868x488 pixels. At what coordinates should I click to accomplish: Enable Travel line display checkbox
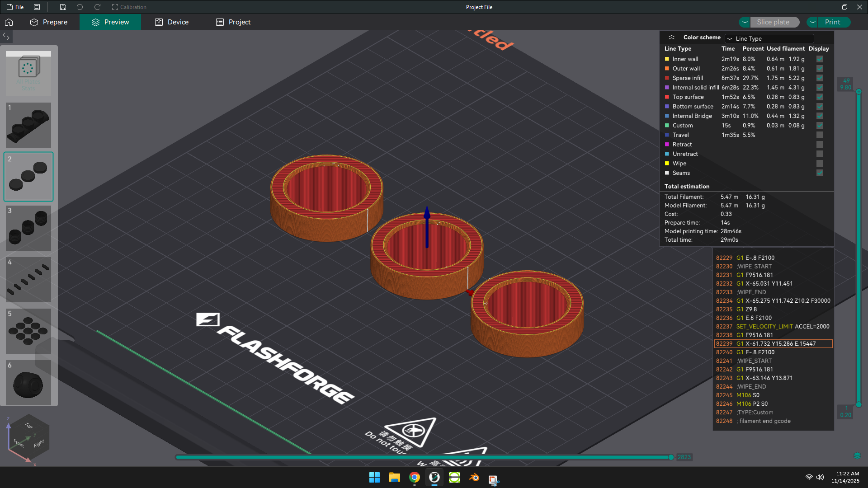(820, 135)
